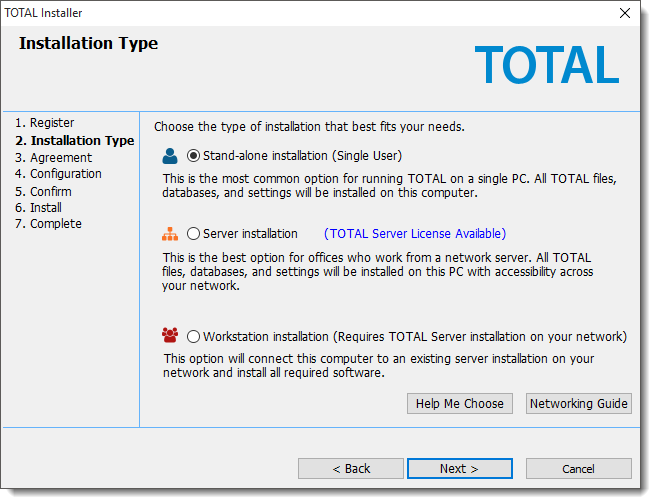The height and width of the screenshot is (498, 650).
Task: Click step 3. Agreement
Action: pyautogui.click(x=53, y=158)
